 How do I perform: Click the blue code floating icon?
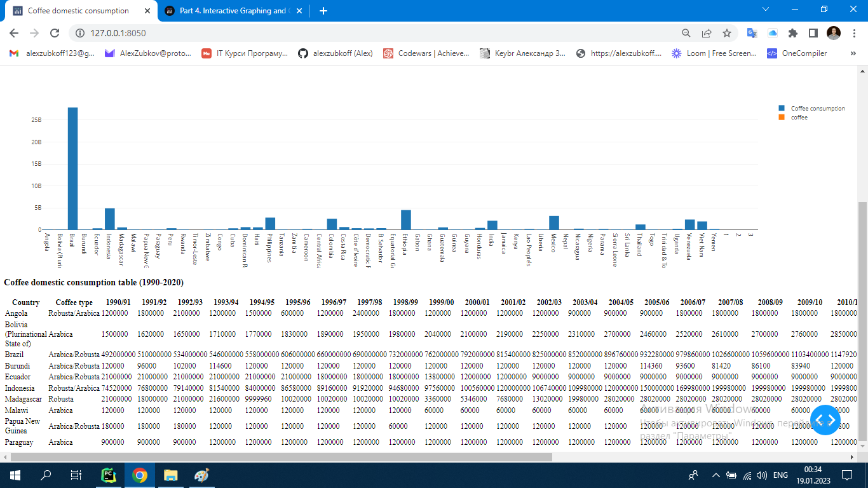(825, 420)
